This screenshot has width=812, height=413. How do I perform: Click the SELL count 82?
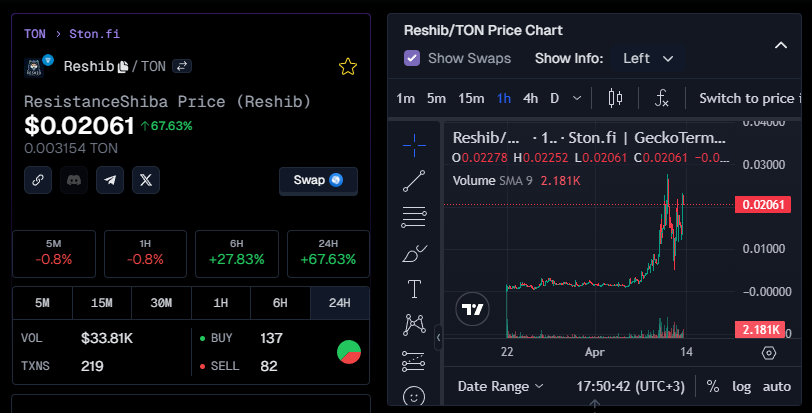269,366
